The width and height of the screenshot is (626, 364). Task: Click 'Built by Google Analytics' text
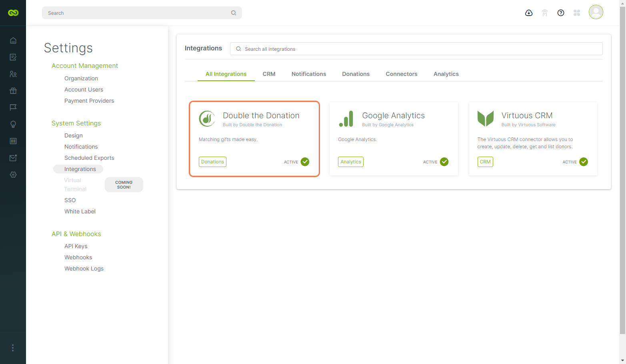click(x=388, y=125)
